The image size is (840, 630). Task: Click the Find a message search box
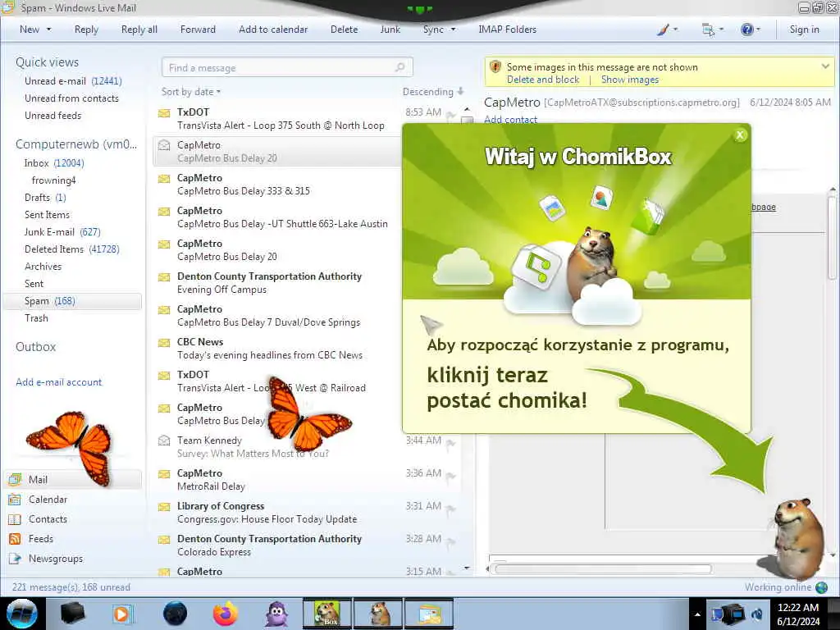tap(287, 67)
